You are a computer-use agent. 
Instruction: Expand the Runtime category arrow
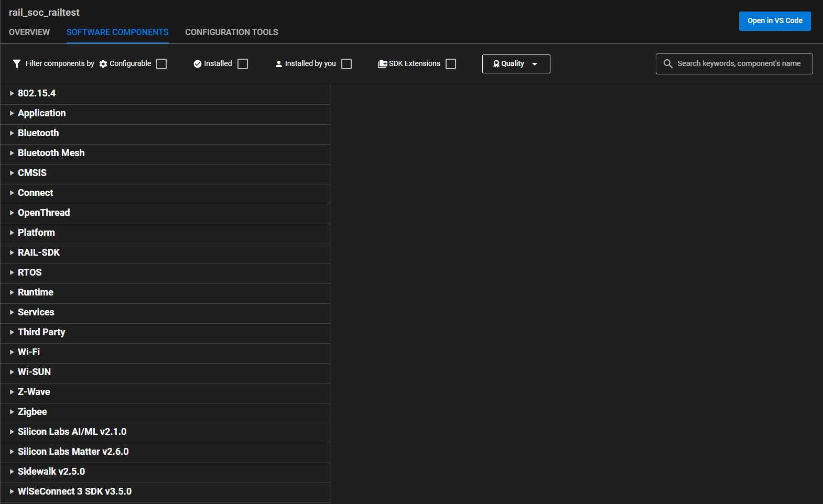tap(12, 292)
